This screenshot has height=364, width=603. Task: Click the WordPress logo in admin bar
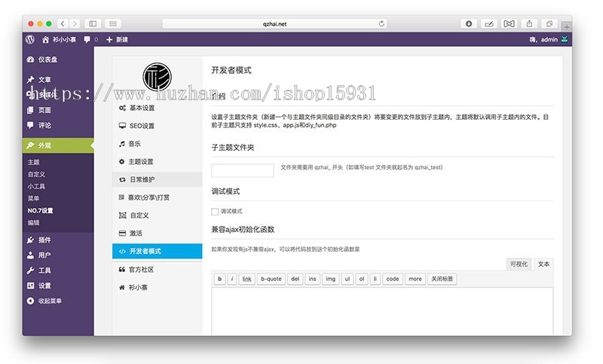(30, 39)
